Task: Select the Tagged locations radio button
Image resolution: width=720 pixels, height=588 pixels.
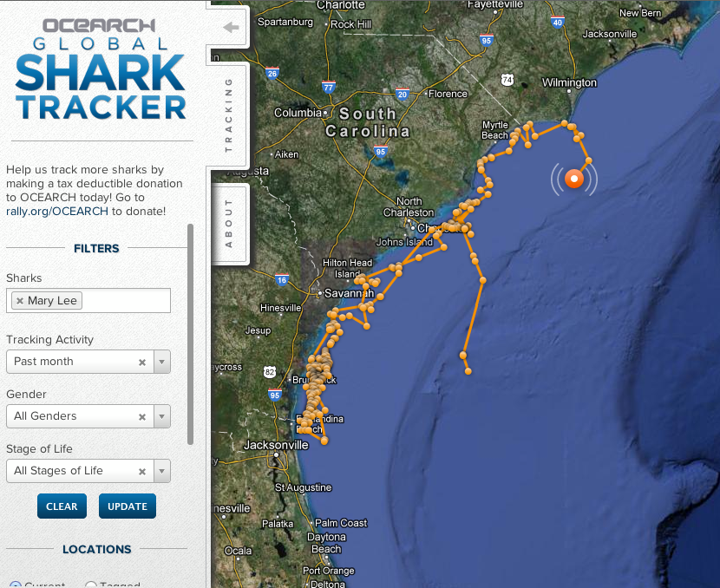Action: (91, 585)
